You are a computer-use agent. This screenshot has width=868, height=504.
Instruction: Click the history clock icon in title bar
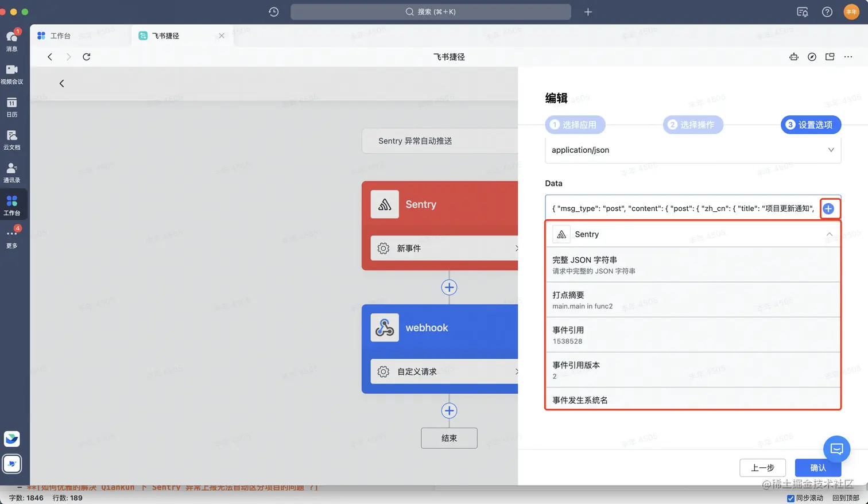pos(274,11)
